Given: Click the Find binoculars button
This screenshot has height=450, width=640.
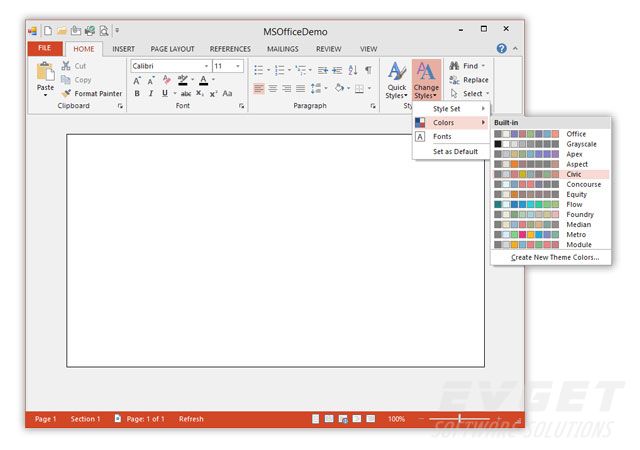Looking at the screenshot, I should pos(467,66).
